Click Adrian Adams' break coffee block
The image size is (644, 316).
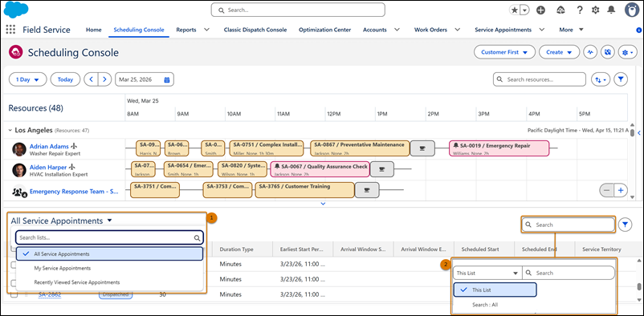coord(422,148)
